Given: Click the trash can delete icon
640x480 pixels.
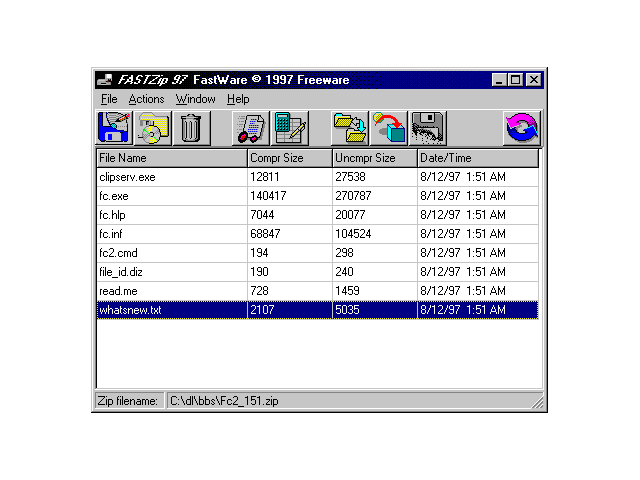Looking at the screenshot, I should coord(191,128).
